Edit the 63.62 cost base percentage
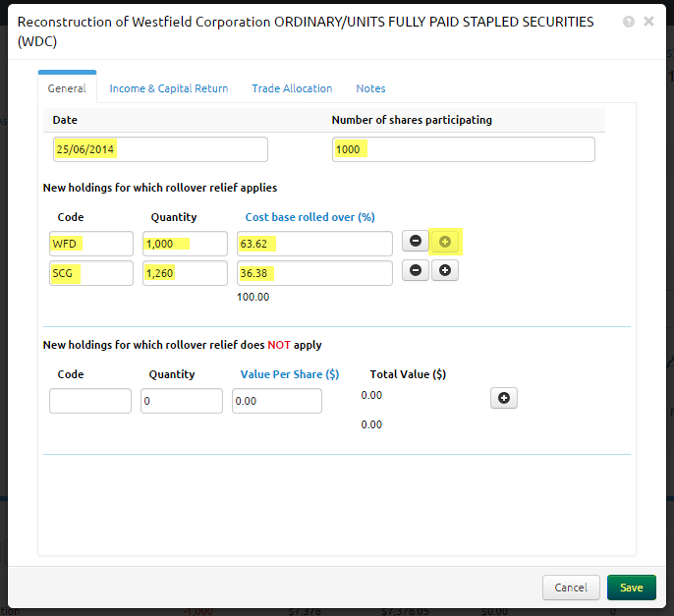 pyautogui.click(x=314, y=244)
